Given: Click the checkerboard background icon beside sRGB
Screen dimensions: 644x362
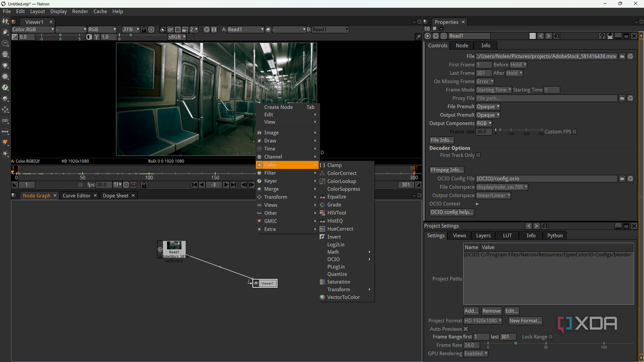Looking at the screenshot, I should point(191,37).
